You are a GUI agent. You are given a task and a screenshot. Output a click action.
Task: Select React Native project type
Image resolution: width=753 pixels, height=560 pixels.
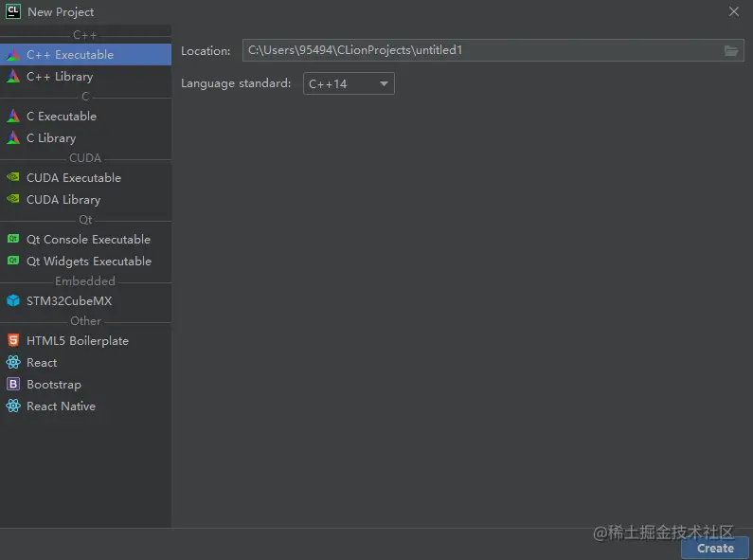pyautogui.click(x=85, y=406)
